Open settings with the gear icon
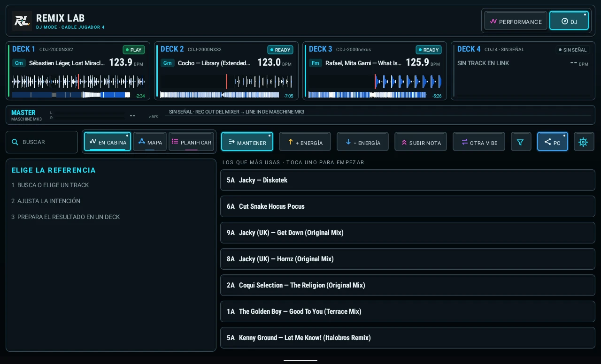 [583, 142]
